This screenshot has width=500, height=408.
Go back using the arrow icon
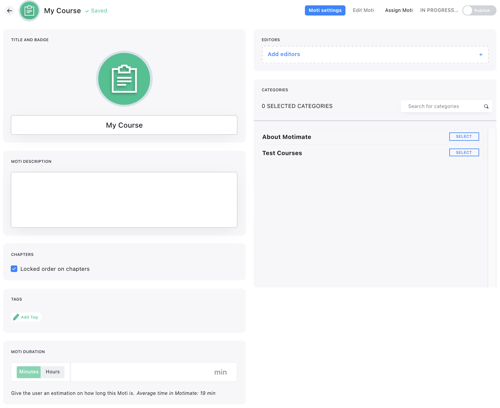pos(9,11)
